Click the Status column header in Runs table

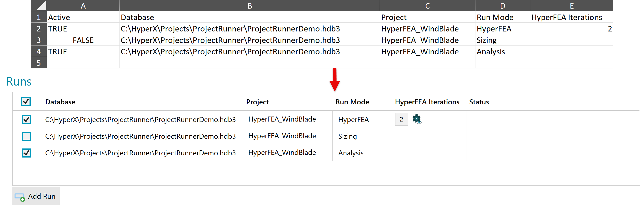coord(479,102)
